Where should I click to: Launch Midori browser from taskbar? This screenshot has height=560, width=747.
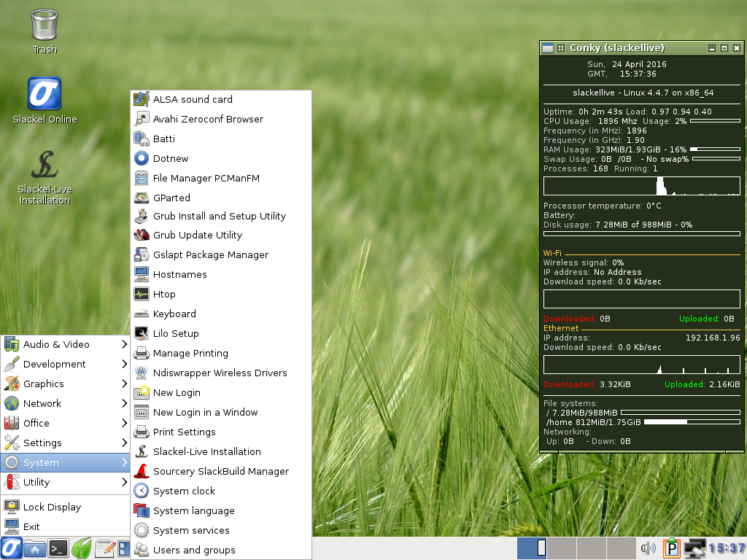click(x=82, y=548)
